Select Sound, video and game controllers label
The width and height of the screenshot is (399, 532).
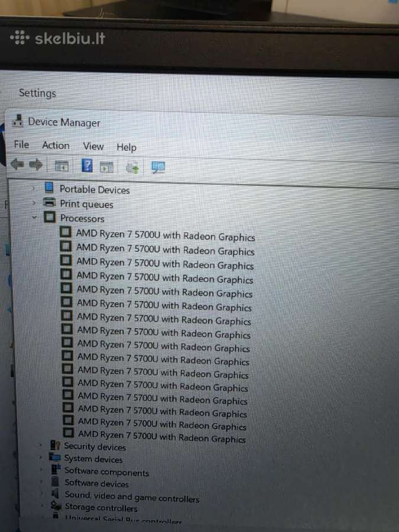[x=132, y=497]
